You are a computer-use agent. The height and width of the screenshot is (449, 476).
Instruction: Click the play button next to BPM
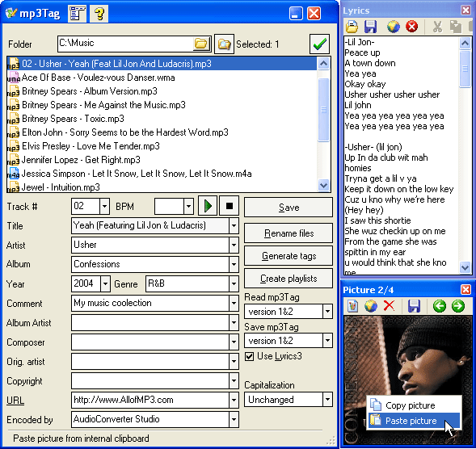(x=208, y=206)
